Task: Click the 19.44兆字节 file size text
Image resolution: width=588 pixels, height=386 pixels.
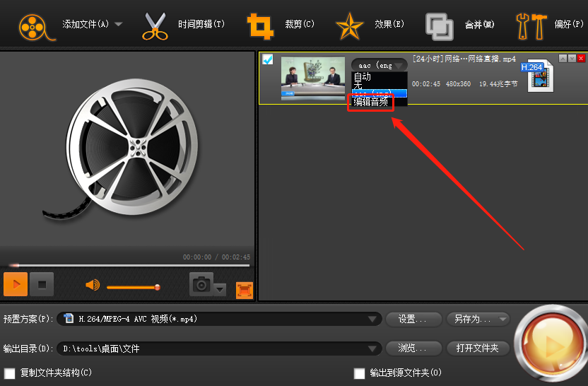Action: (498, 84)
